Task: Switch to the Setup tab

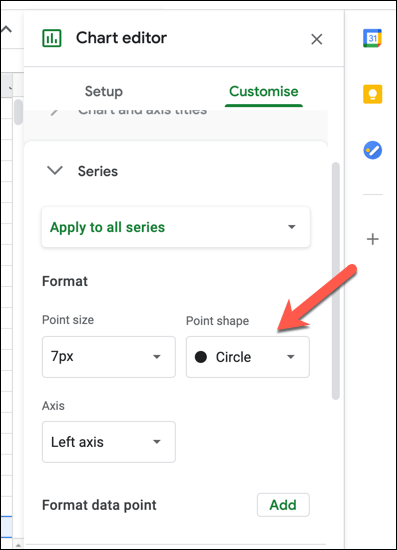Action: [104, 91]
